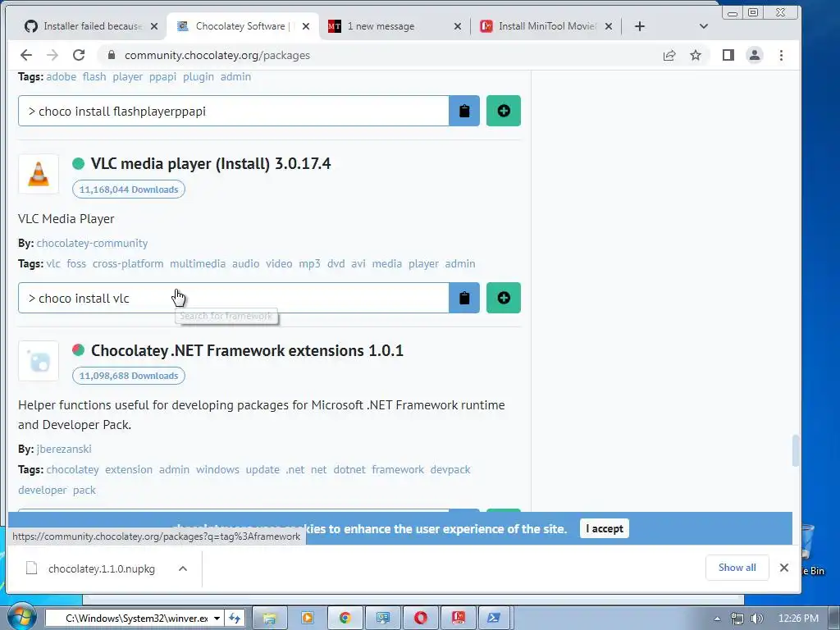This screenshot has width=840, height=630.
Task: Open Chocolatey .NET Framework extensions 1.0.1 title
Action: tap(247, 350)
